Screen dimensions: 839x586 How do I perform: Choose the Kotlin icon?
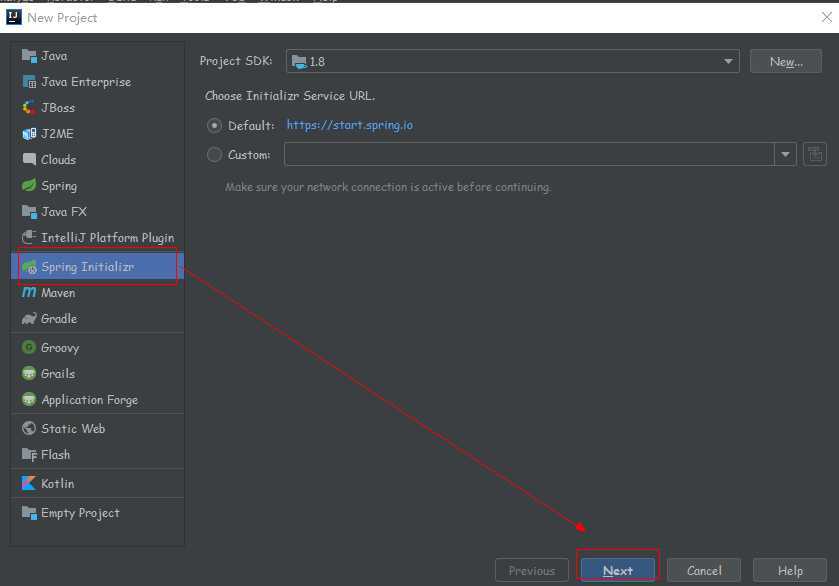click(29, 483)
